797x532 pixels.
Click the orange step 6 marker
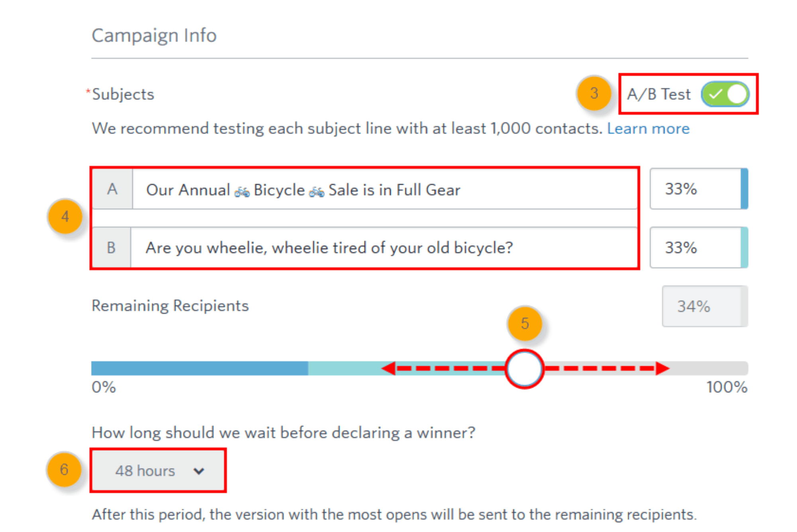pos(64,469)
